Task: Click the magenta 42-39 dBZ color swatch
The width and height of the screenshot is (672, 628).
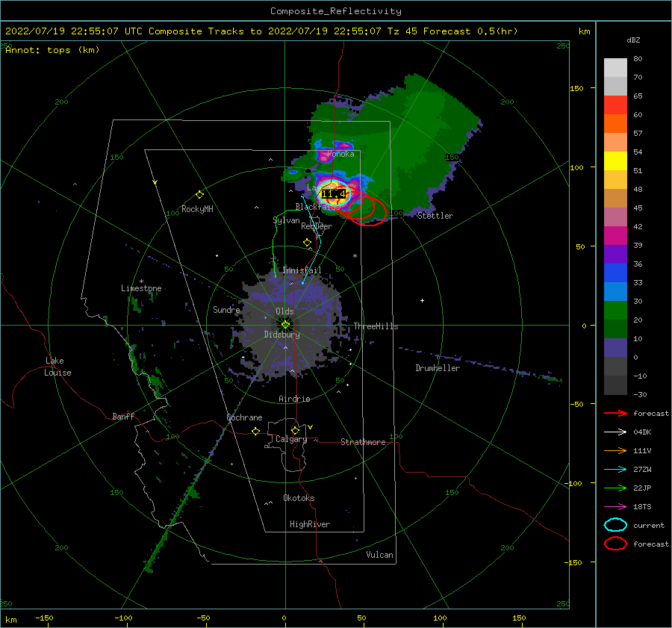Action: [615, 236]
